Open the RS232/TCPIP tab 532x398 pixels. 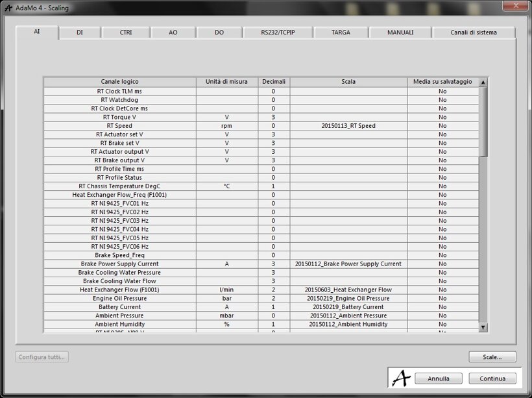click(x=278, y=32)
